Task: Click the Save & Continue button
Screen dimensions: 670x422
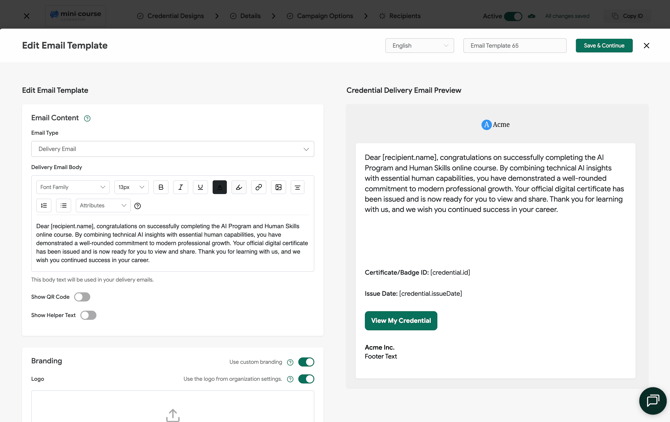Action: point(604,46)
